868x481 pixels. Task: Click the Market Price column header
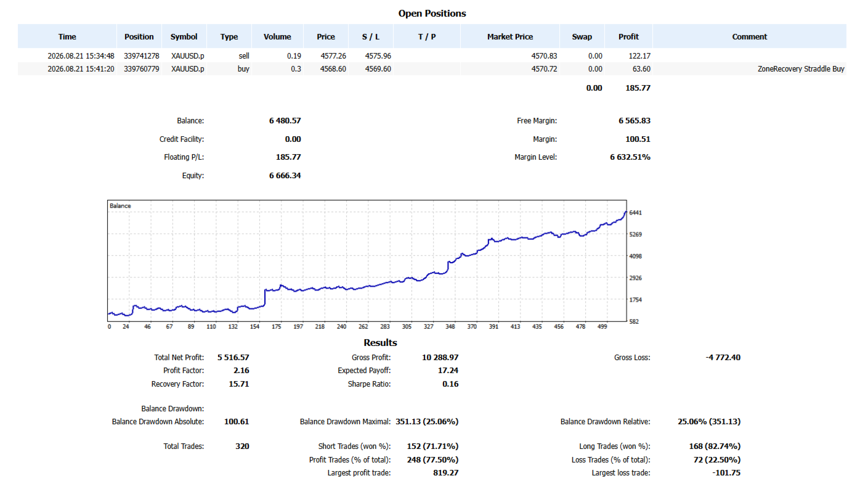(510, 36)
